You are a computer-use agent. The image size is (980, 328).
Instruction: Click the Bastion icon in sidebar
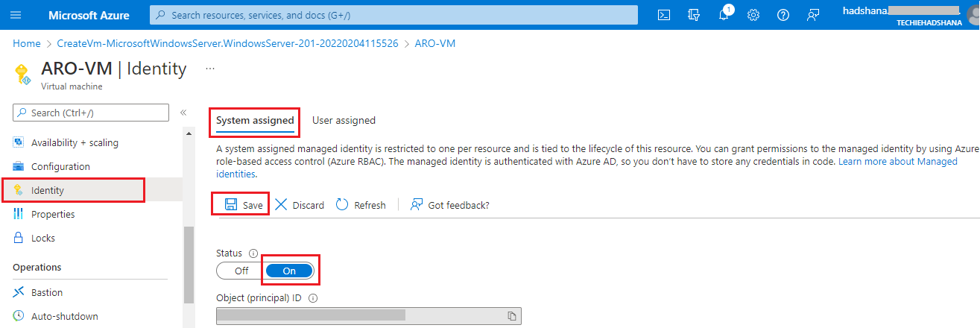pyautogui.click(x=19, y=292)
